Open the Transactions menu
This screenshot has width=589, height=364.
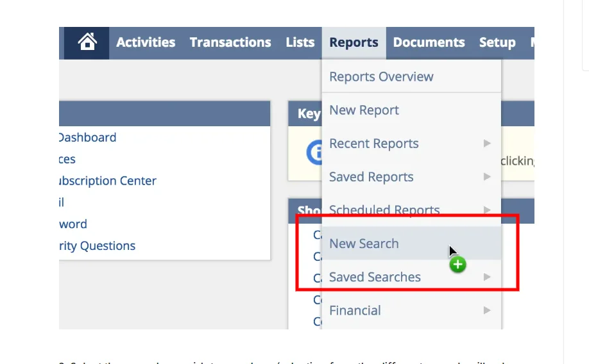click(x=230, y=42)
